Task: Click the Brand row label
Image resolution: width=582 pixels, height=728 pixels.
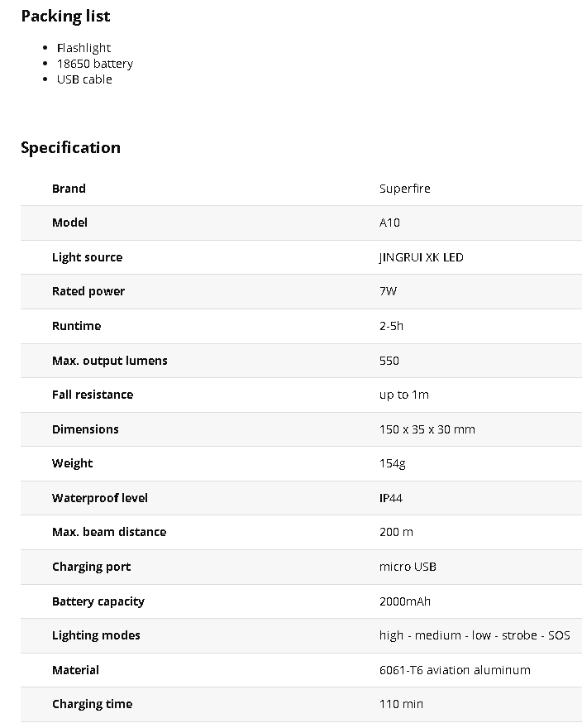Action: click(x=69, y=189)
